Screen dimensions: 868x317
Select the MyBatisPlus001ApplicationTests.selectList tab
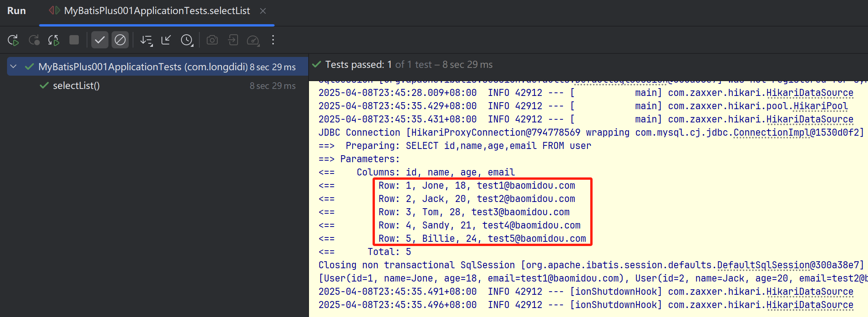click(157, 11)
